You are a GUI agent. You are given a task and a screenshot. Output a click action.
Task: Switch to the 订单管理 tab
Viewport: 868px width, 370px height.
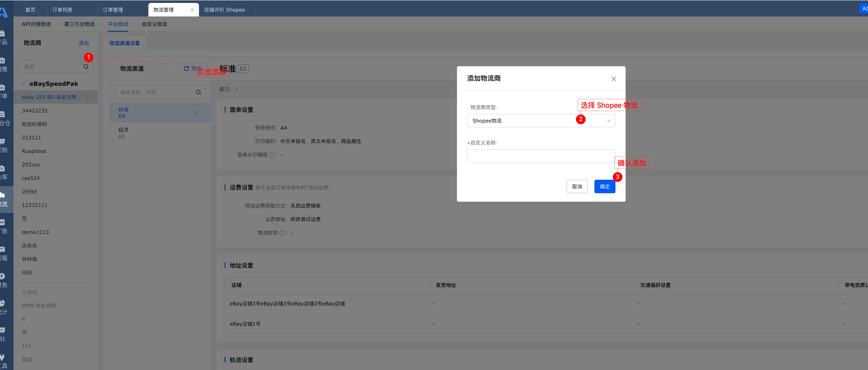point(113,10)
